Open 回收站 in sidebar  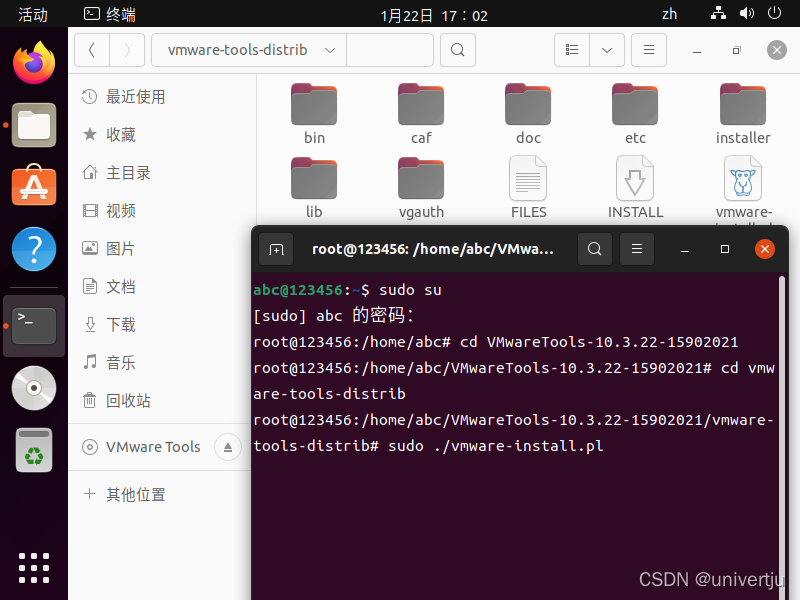[x=161, y=401]
